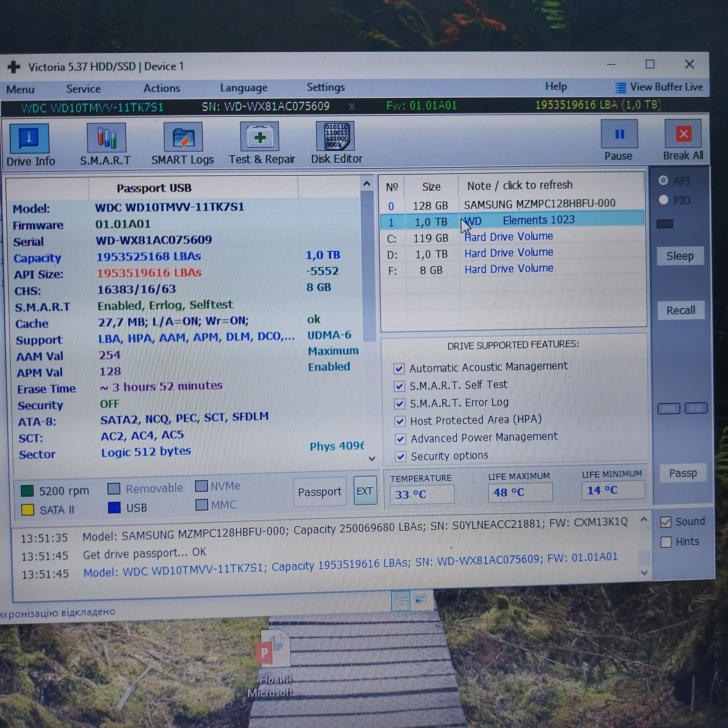Open the Language menu
Viewport: 728px width, 728px height.
tap(244, 88)
